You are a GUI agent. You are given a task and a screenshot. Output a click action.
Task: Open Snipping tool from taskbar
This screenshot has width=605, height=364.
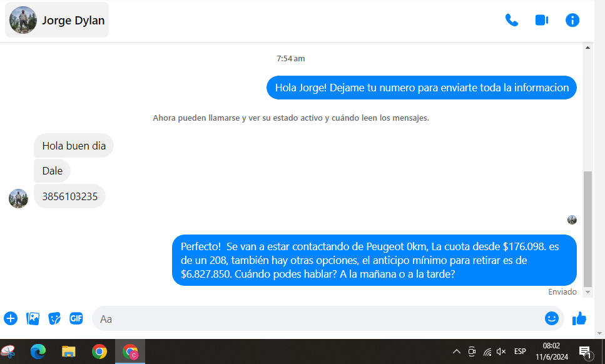point(8,351)
